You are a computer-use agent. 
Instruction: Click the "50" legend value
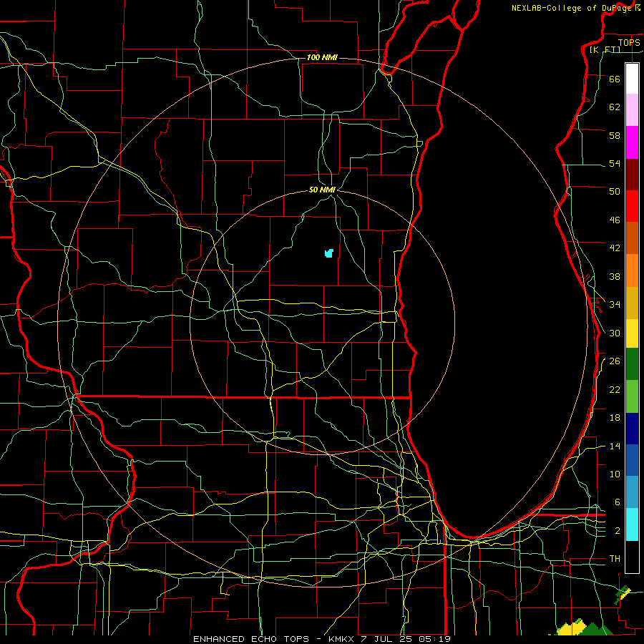[615, 191]
